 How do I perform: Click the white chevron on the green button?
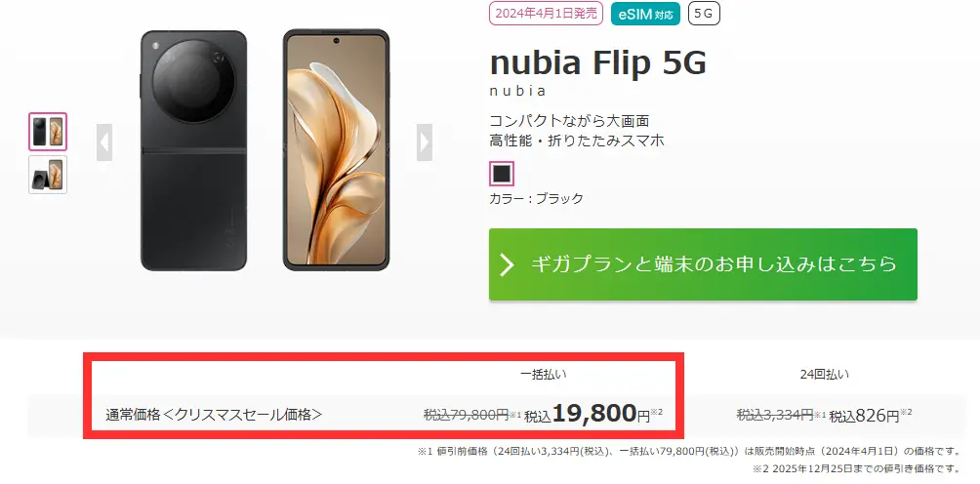point(507,264)
